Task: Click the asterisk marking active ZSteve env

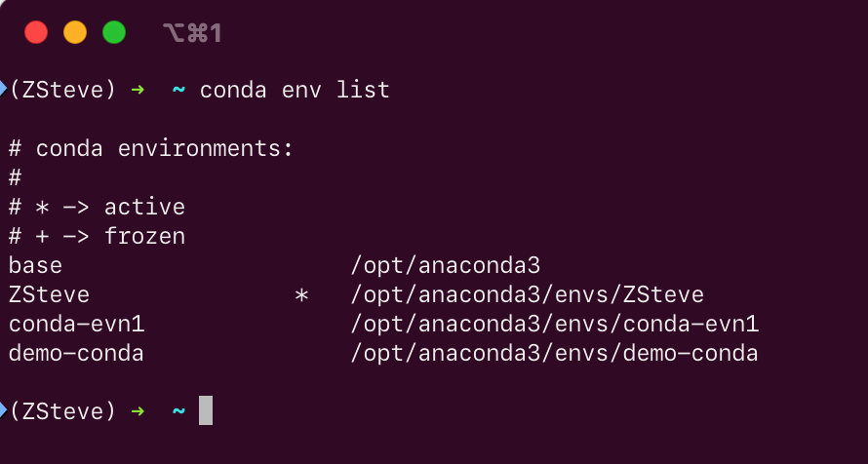Action: click(x=301, y=296)
